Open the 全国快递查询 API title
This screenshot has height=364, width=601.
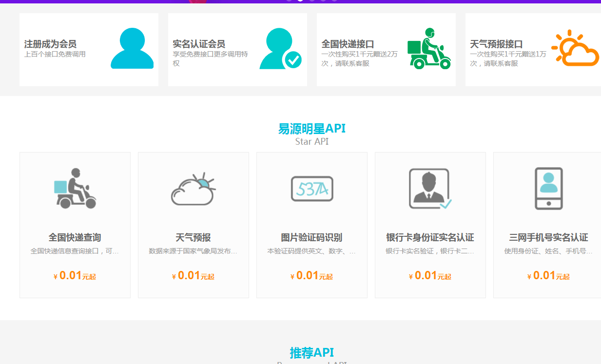75,238
